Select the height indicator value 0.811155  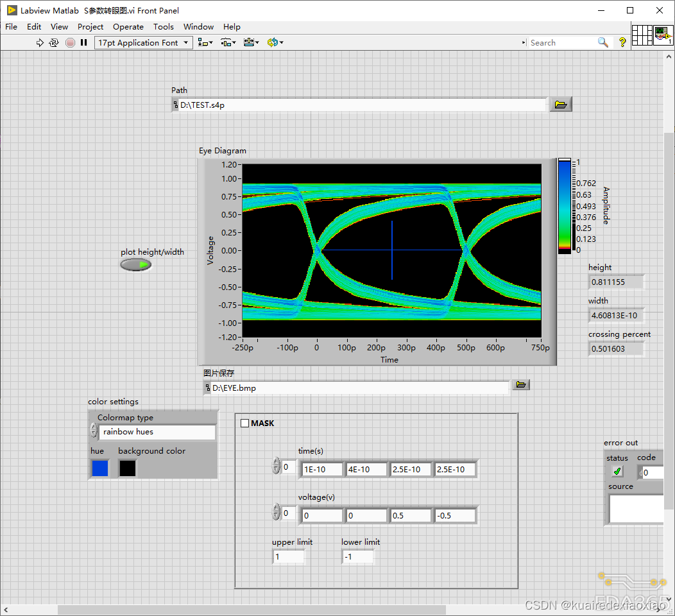coord(616,282)
